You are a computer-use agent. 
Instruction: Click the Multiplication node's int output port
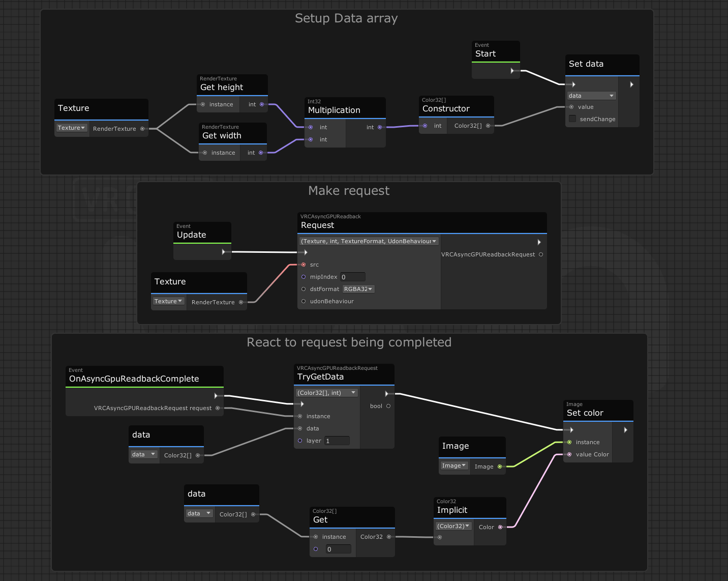point(380,127)
